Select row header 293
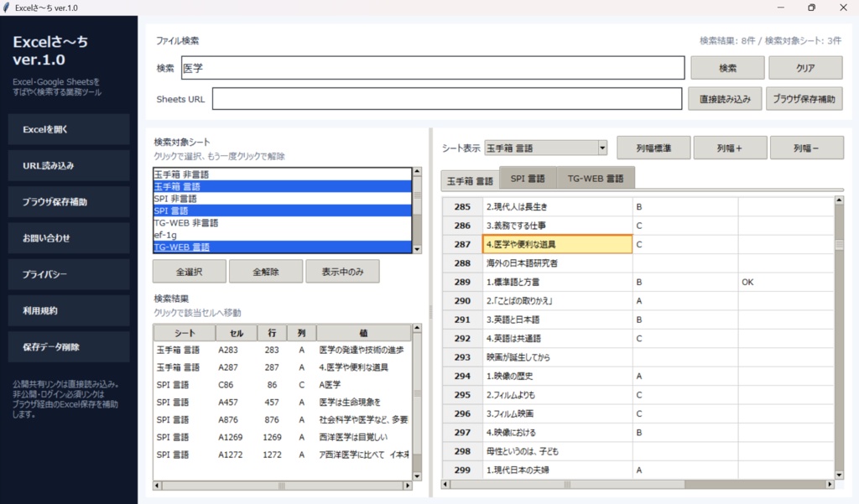Image resolution: width=859 pixels, height=504 pixels. (462, 357)
